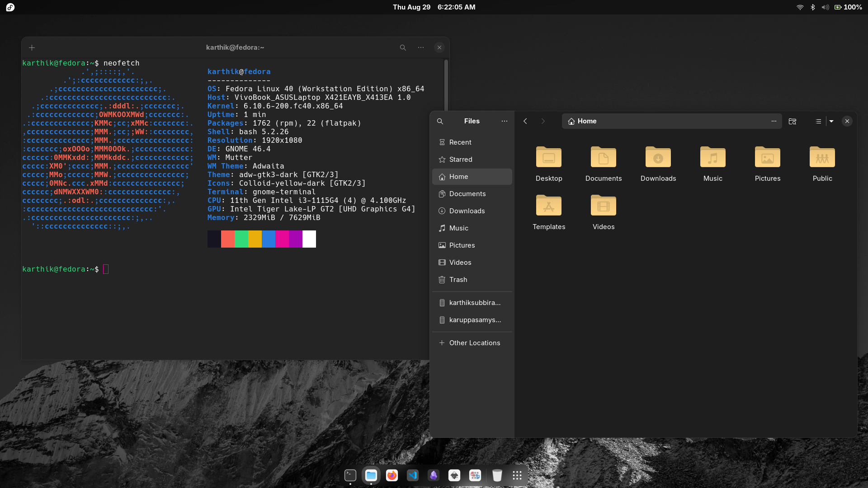Select Starred in Files sidebar
Image resolution: width=868 pixels, height=488 pixels.
[472, 160]
